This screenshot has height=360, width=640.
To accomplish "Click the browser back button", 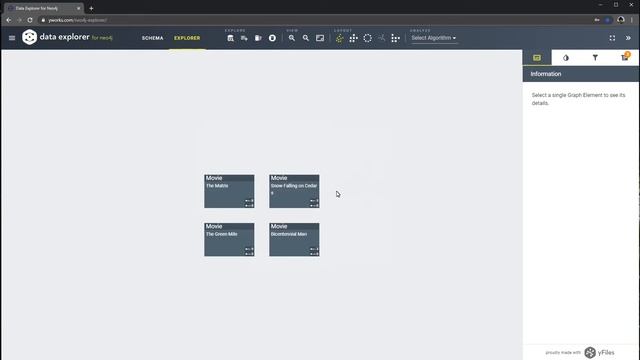I will [x=9, y=20].
